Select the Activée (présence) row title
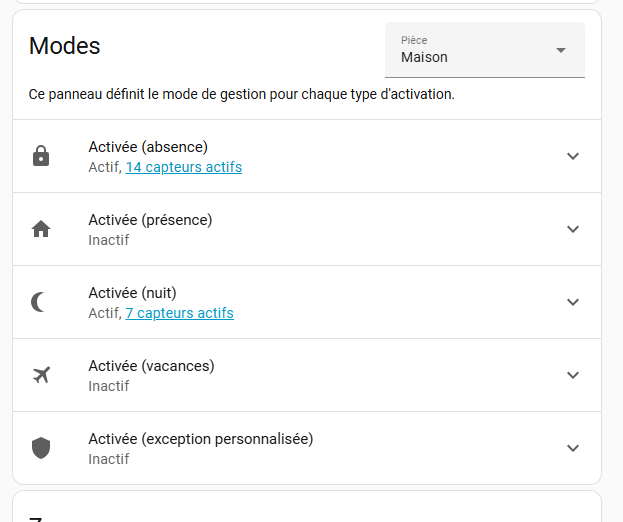This screenshot has width=623, height=522. coord(150,220)
